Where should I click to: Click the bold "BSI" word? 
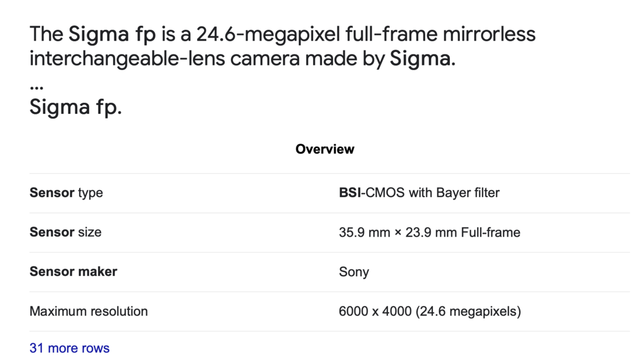point(350,193)
